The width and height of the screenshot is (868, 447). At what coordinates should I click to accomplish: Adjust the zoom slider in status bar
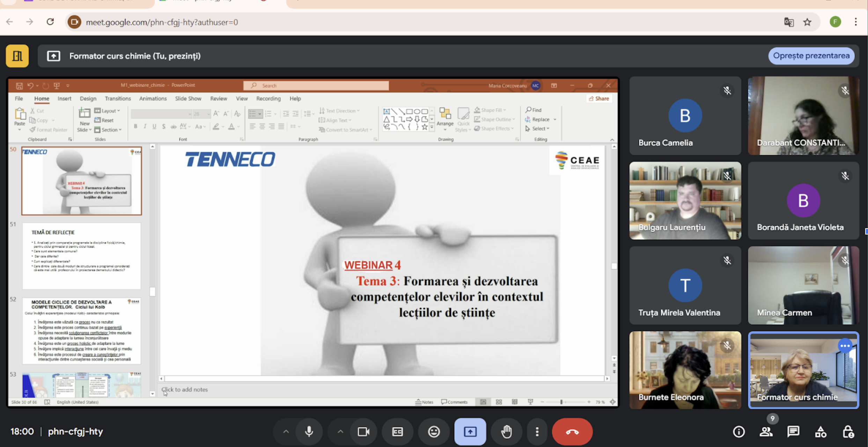pos(561,402)
